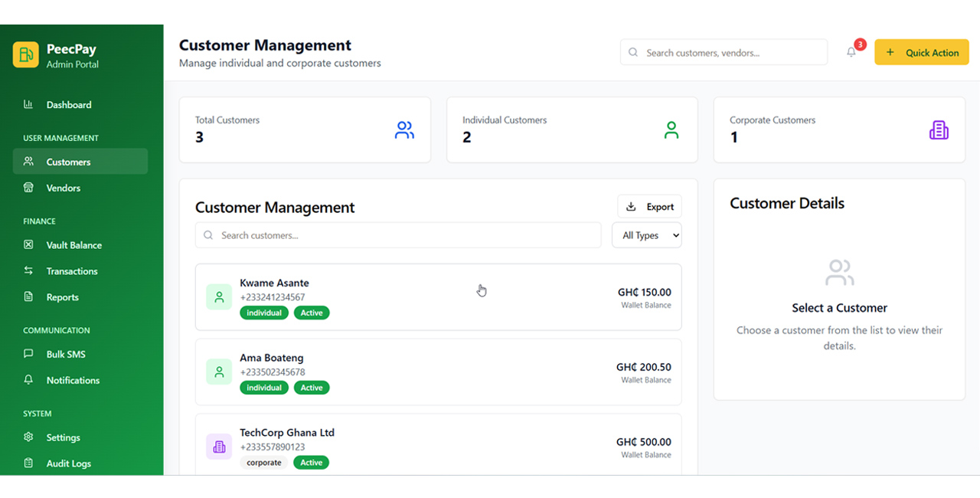Screen dimensions: 980x498
Task: Expand the Quick Action menu
Action: click(921, 52)
